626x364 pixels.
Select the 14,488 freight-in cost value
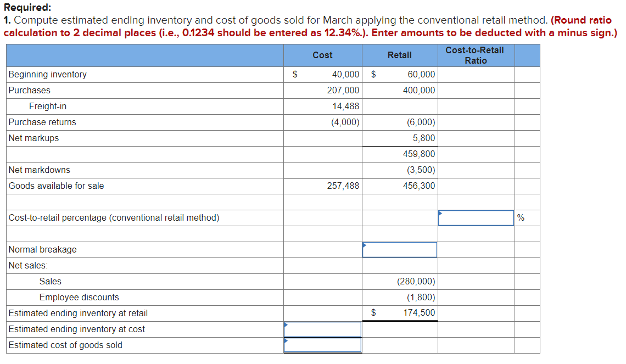[x=346, y=106]
